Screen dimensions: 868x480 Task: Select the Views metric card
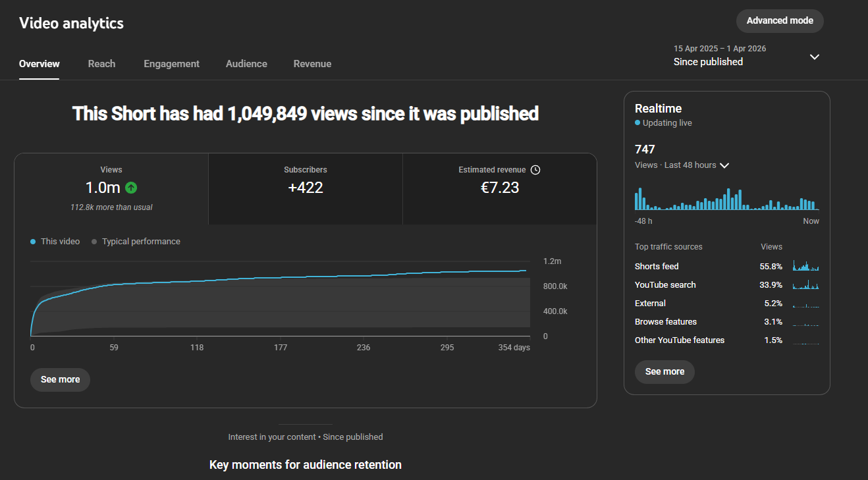tap(111, 189)
